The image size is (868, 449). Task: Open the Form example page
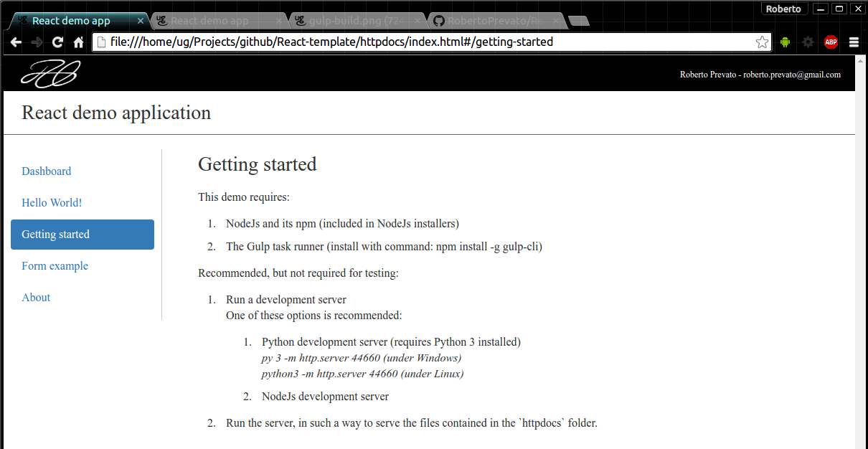coord(55,266)
